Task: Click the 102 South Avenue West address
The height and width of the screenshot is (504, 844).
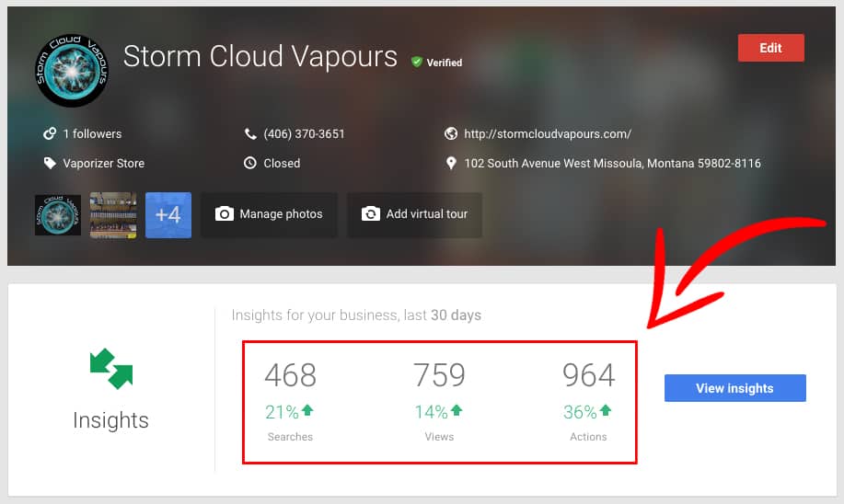Action: [x=613, y=163]
